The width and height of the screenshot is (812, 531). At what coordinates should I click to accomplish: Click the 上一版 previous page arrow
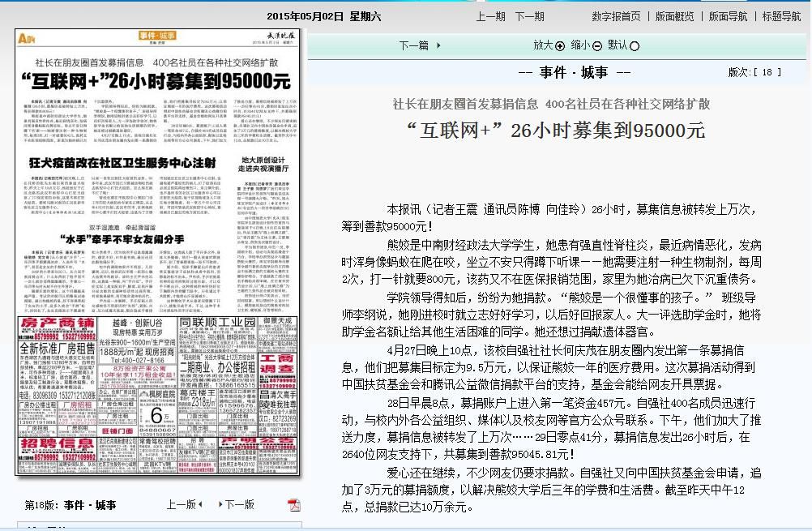click(x=201, y=505)
